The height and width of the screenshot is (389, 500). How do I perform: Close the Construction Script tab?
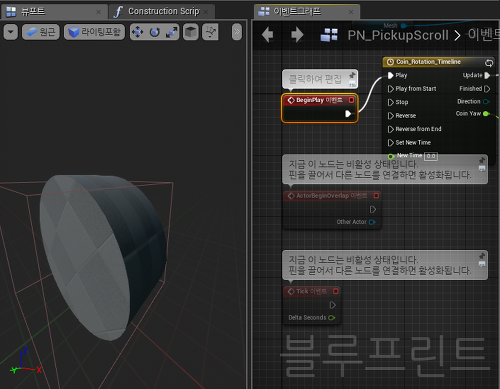coord(206,12)
